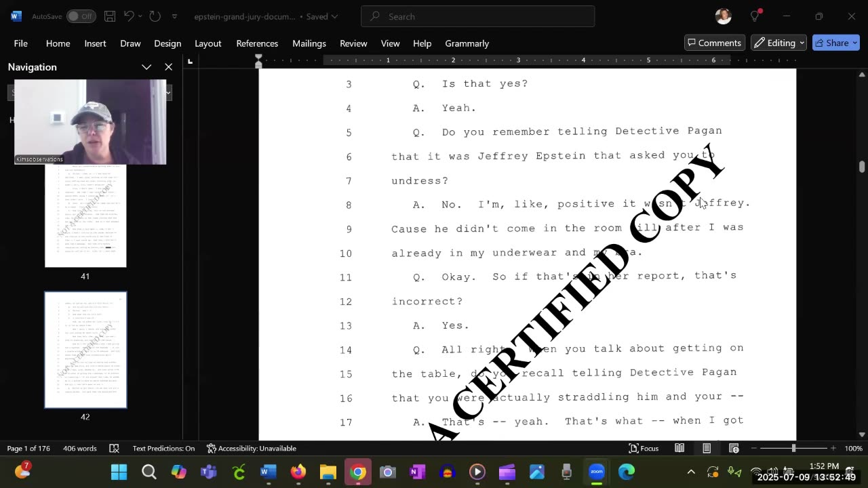Open Firefox from the taskbar
Screen dimensions: 868x488
298,472
